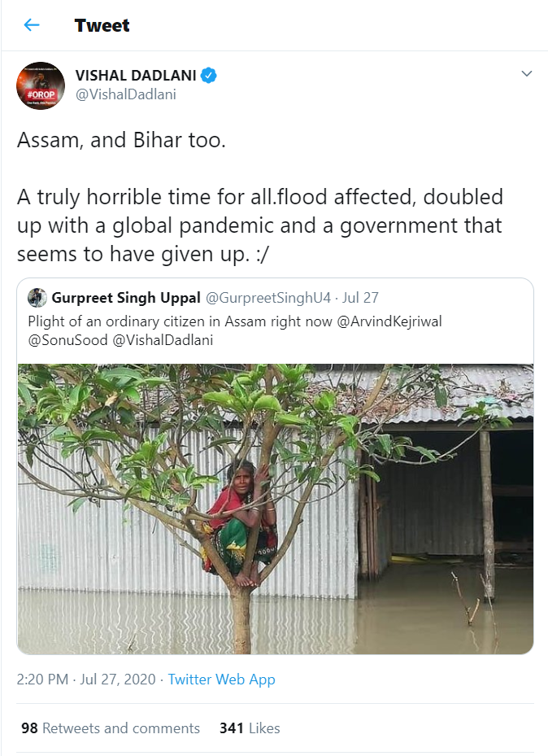Open Gurpreet Singh Uppal's small avatar
The image size is (548, 756).
(37, 298)
